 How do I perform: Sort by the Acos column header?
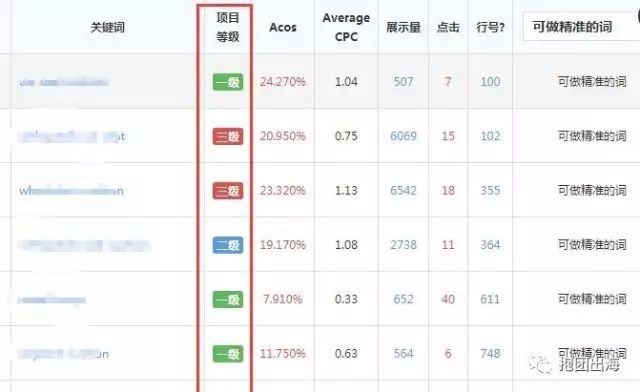(x=283, y=27)
